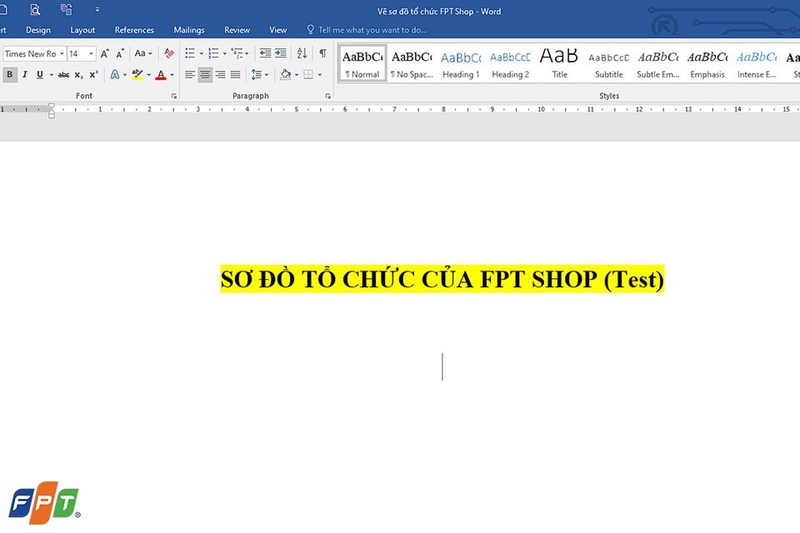Viewport: 800px width, 533px height.
Task: Click the Decrease Font Size icon
Action: [120, 54]
